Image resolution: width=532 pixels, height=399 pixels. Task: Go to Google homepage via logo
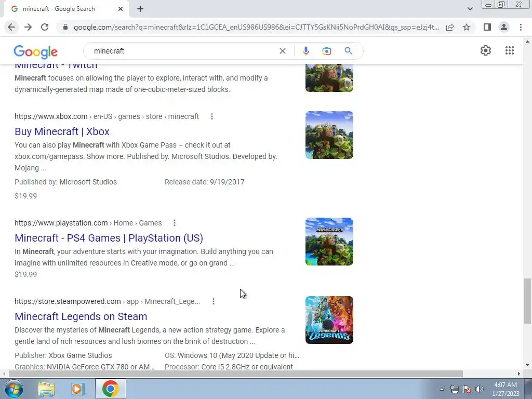coord(36,51)
